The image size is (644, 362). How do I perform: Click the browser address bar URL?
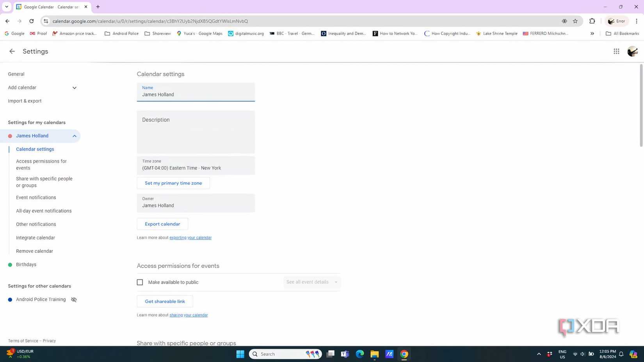[x=150, y=21]
